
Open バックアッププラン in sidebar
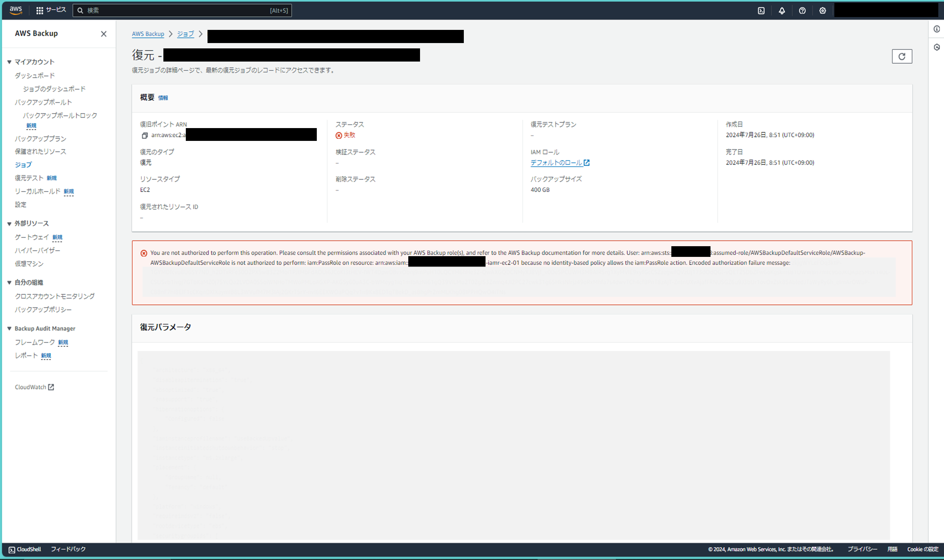coord(40,138)
